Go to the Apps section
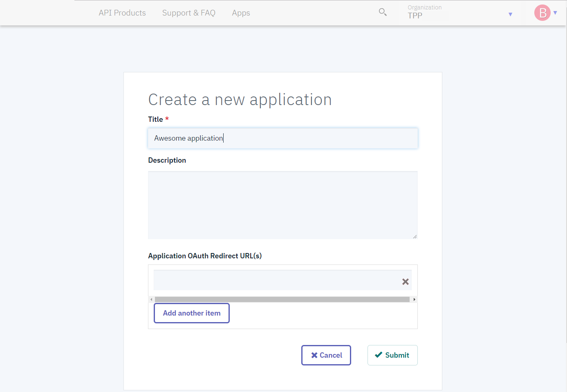 241,13
